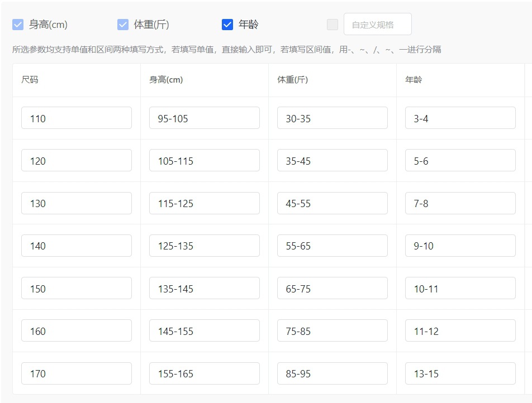Enable the custom spec checkbox
532x403 pixels.
332,25
